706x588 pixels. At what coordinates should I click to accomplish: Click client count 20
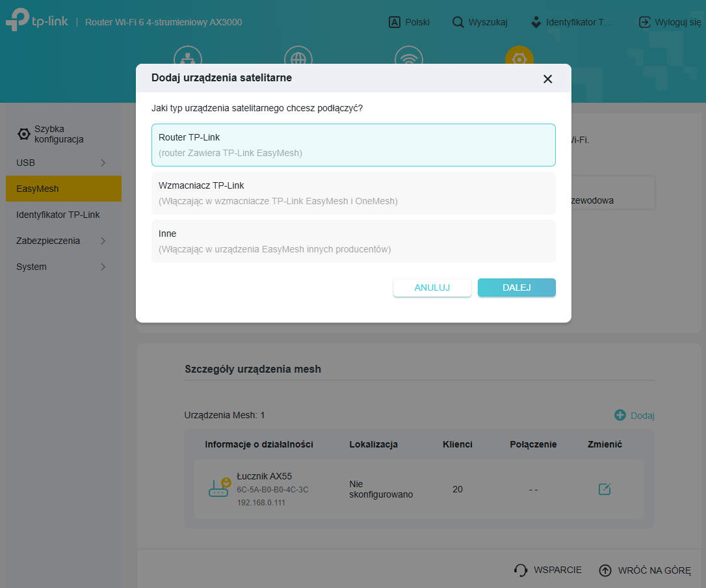click(458, 489)
